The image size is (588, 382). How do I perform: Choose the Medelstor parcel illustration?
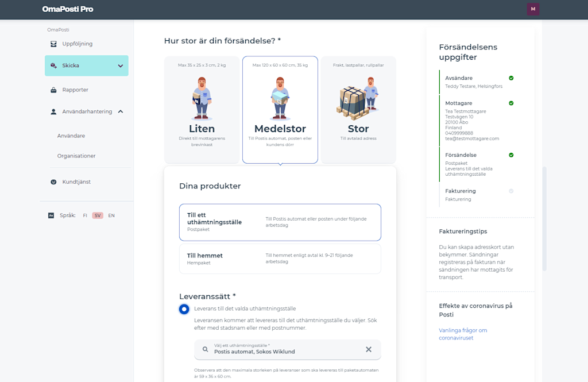[x=280, y=98]
